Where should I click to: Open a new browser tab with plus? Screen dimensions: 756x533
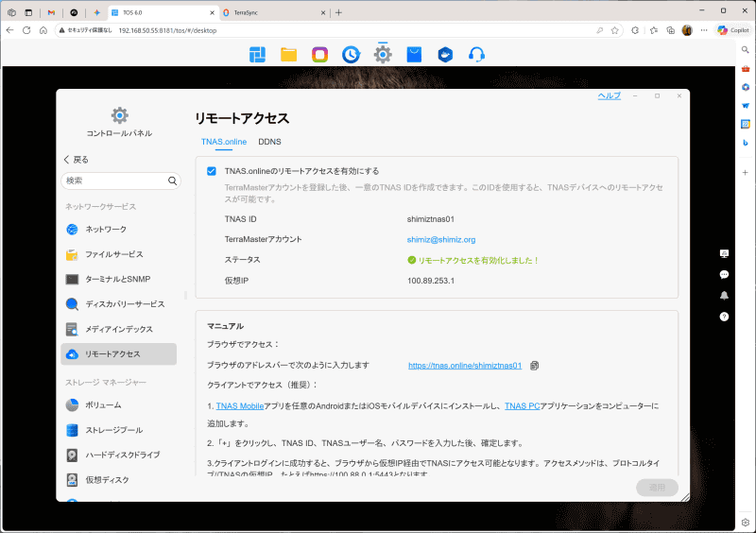pos(338,13)
